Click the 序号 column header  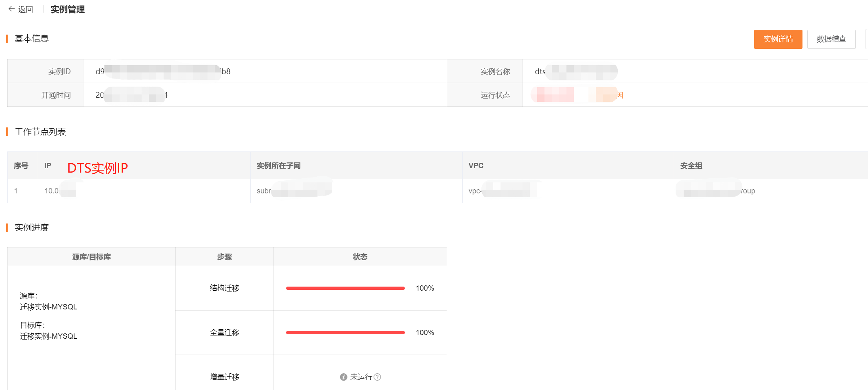[21, 166]
